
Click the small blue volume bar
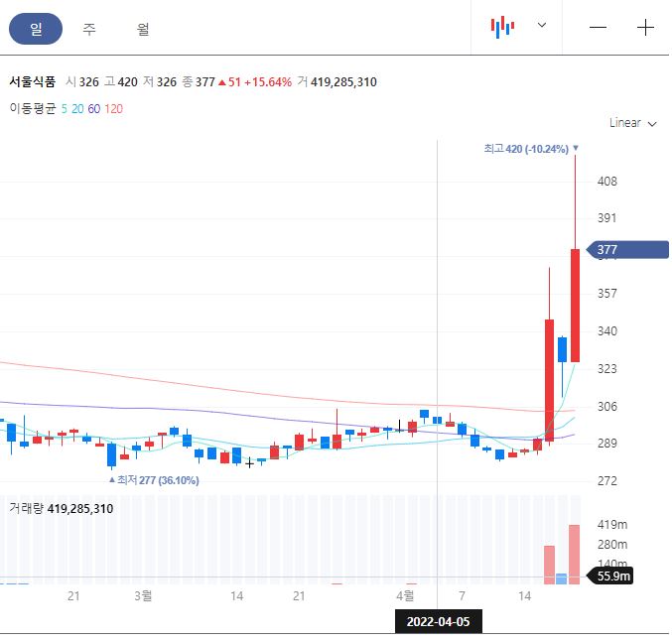pos(562,578)
